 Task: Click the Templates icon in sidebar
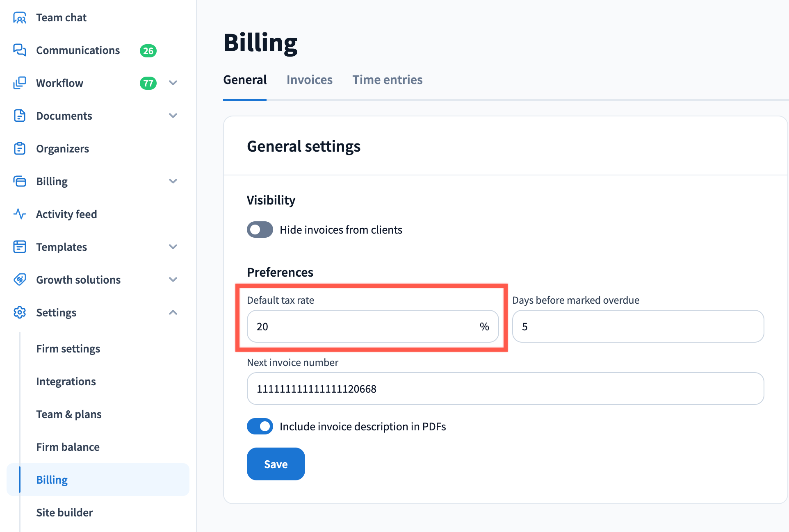19,247
